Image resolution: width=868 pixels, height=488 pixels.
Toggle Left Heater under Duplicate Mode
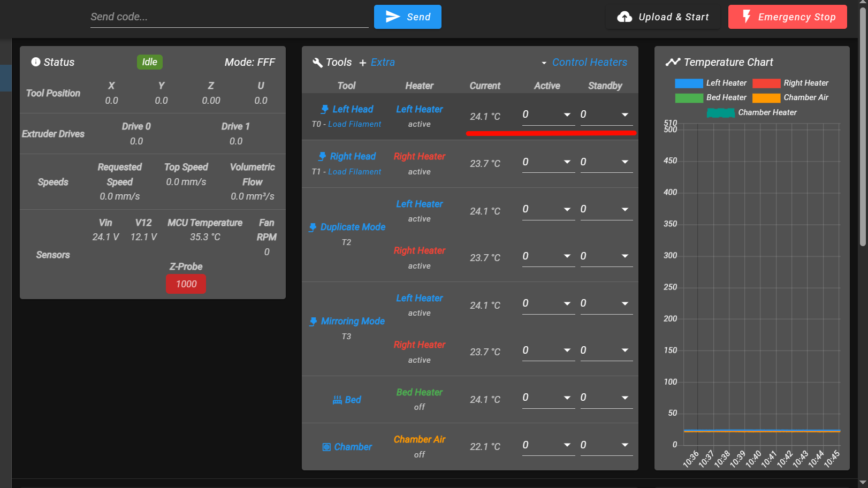point(420,204)
